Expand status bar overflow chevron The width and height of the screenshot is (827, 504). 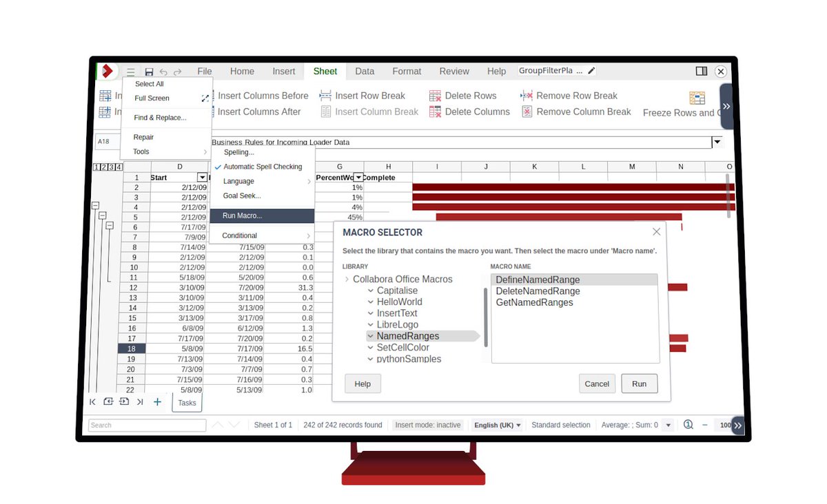coord(738,426)
